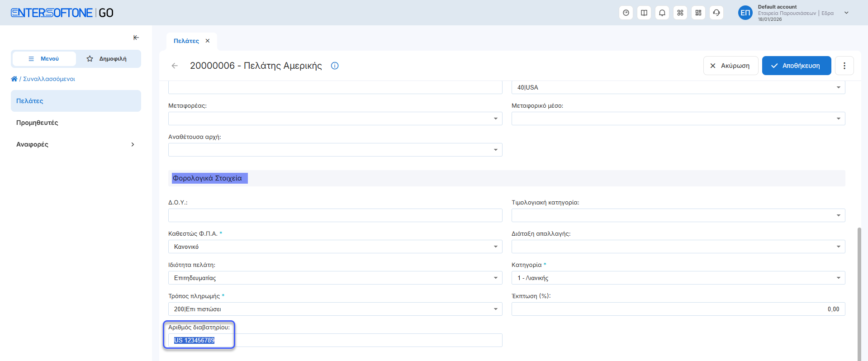This screenshot has height=361, width=868.
Task: Select Προμηθευτές in the sidebar
Action: click(x=37, y=123)
